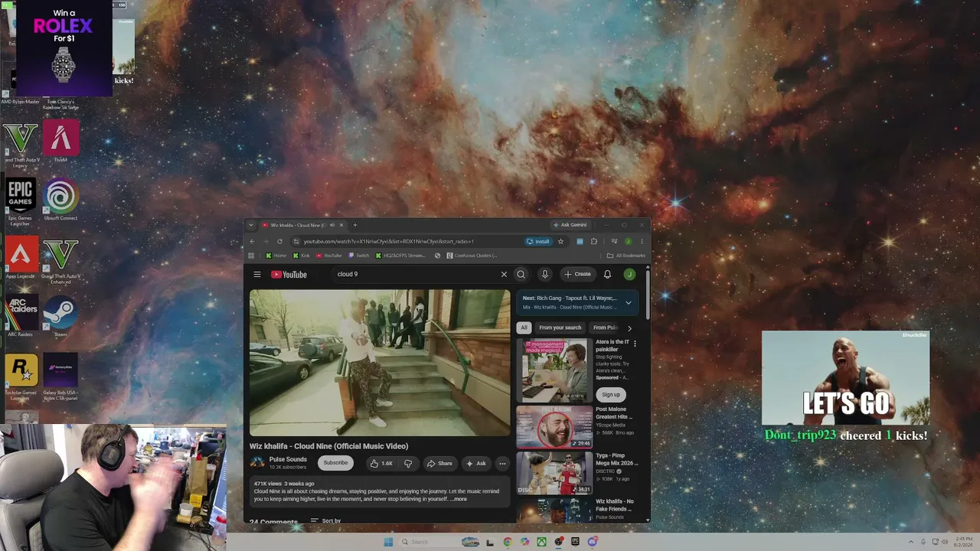This screenshot has height=551, width=980.
Task: Open options menu for the Atera ad
Action: (x=635, y=344)
